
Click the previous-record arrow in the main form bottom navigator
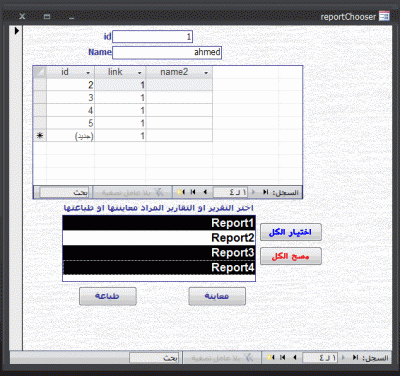click(x=343, y=358)
